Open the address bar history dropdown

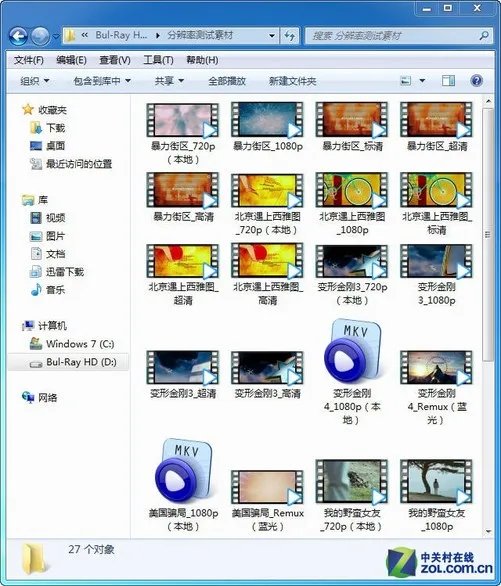click(272, 36)
